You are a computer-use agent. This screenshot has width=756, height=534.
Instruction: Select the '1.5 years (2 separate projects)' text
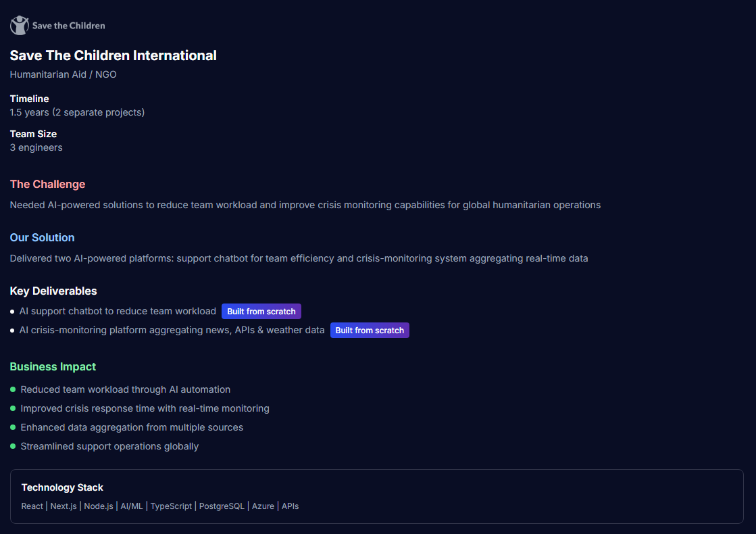click(x=77, y=112)
